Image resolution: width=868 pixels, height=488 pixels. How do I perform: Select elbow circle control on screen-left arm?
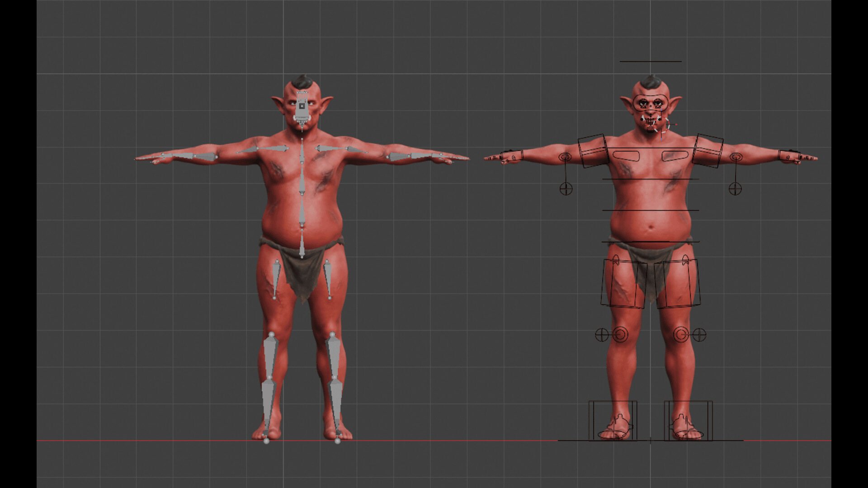(565, 157)
